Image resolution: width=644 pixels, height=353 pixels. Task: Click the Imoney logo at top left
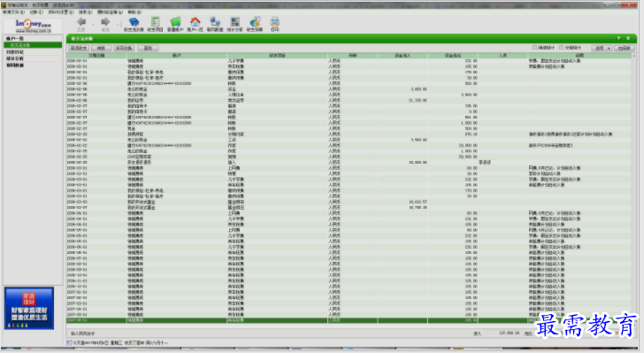point(33,26)
